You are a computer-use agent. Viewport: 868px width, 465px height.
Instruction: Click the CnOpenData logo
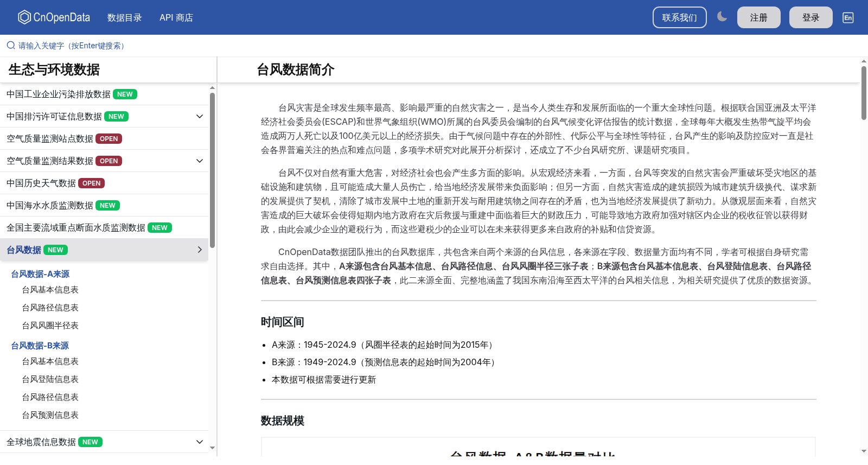pyautogui.click(x=54, y=17)
